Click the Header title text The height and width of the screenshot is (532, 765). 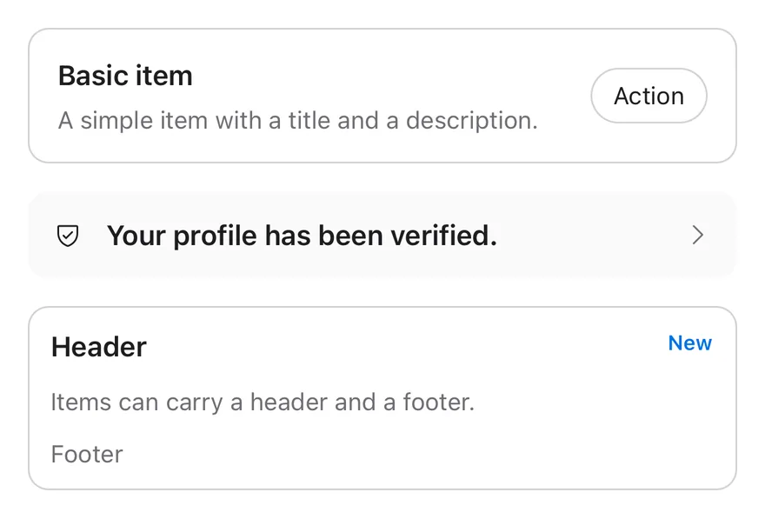99,347
